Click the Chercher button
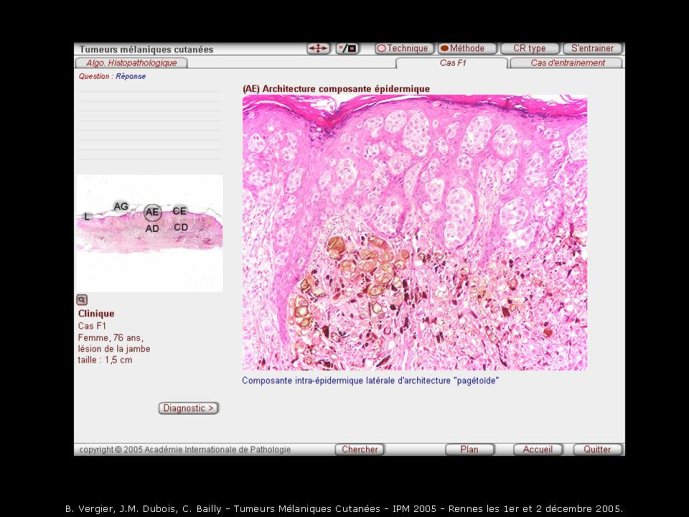Screen dimensions: 689x517 point(359,449)
